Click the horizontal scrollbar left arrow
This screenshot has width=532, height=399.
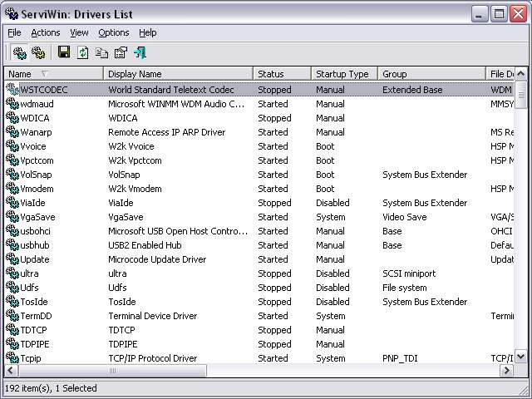click(11, 371)
